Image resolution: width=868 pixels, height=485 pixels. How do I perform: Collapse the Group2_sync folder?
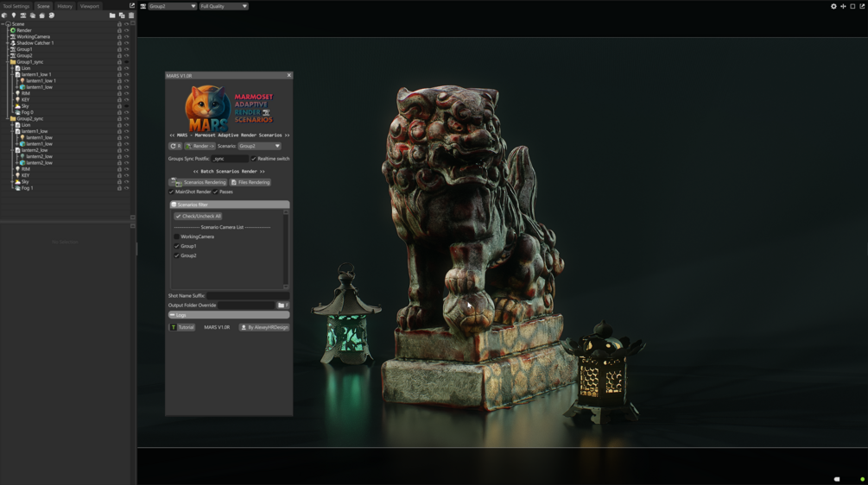[x=8, y=118]
